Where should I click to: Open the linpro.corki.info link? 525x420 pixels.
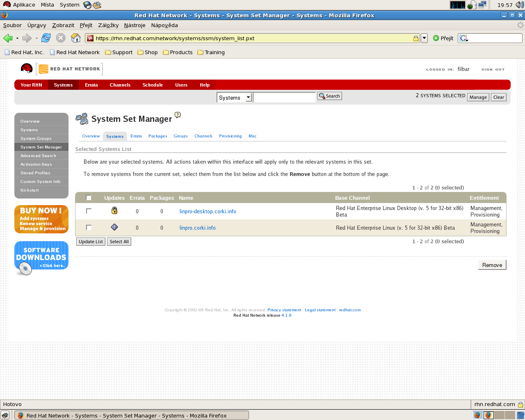click(x=198, y=228)
